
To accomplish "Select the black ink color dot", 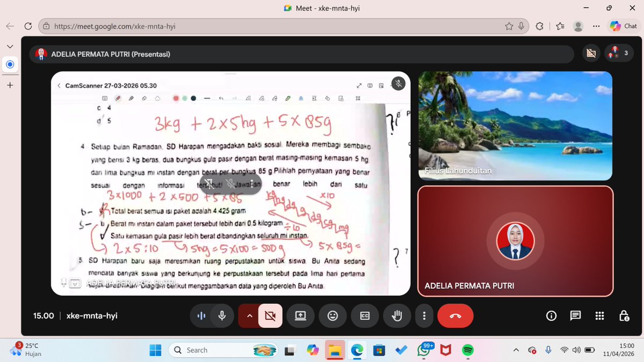I will point(193,98).
